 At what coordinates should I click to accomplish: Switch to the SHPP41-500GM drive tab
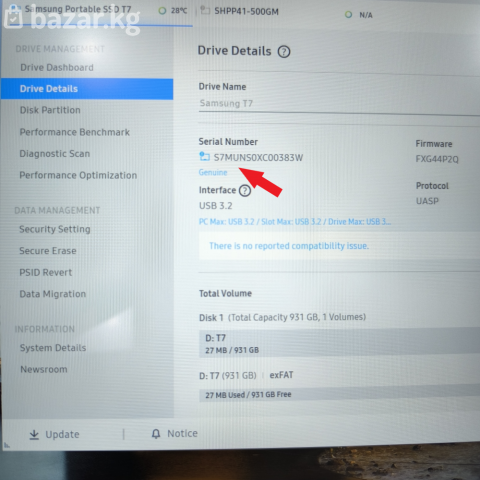coord(246,11)
